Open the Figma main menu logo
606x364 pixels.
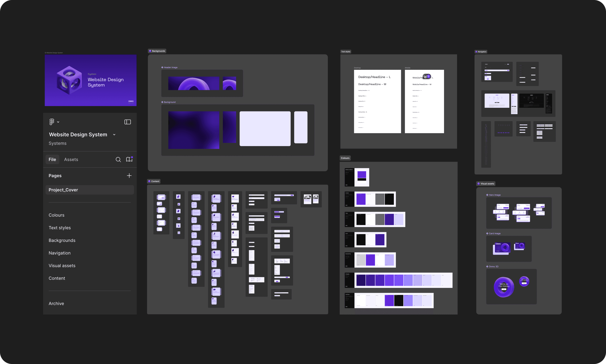52,122
